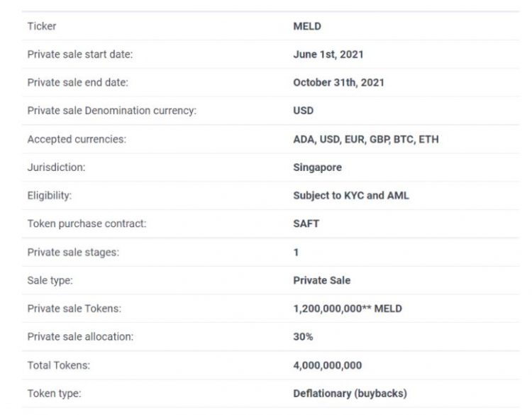This screenshot has width=532, height=415.
Task: Click the Ticker row label
Action: (42, 26)
